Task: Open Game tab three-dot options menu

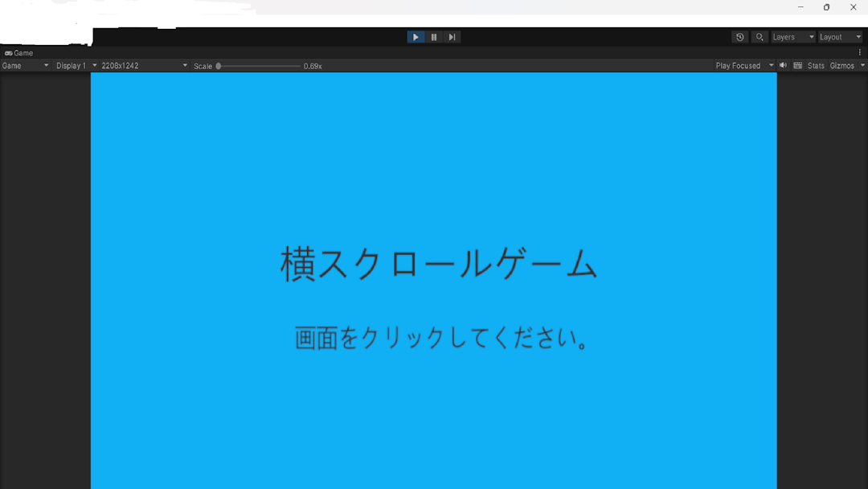Action: click(860, 52)
